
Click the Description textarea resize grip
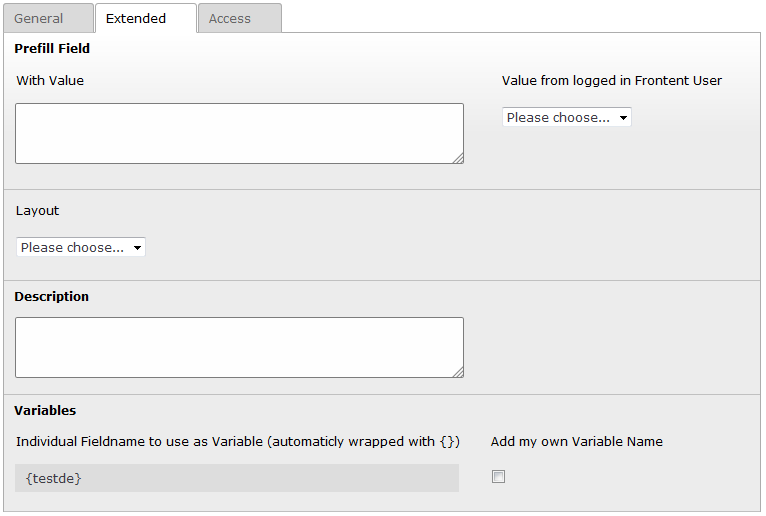pos(458,372)
